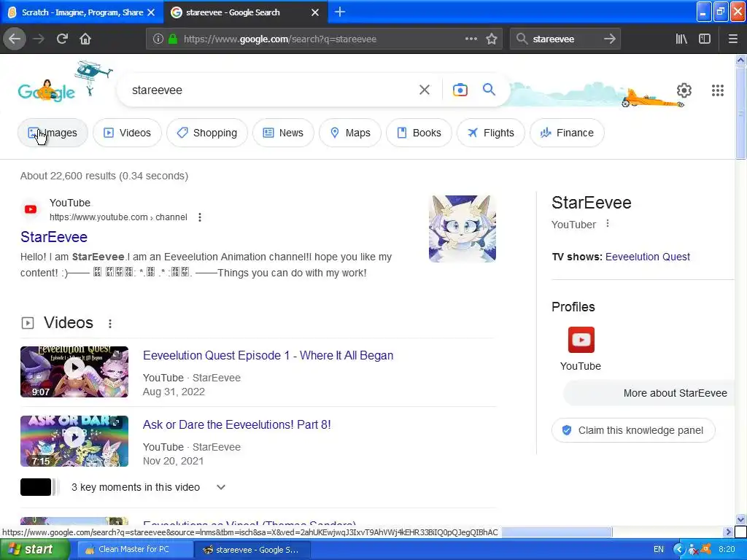Submit browser search bar with arrow icon
This screenshot has width=747, height=560.
click(x=609, y=39)
